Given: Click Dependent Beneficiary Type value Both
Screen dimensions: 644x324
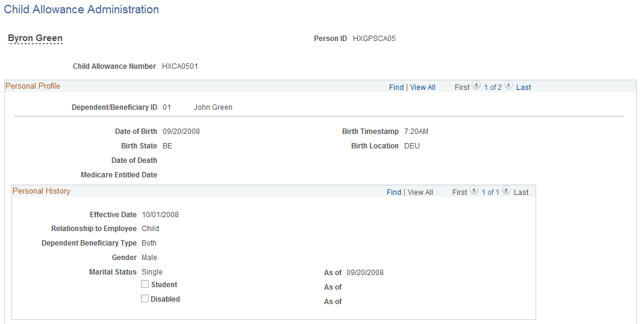Looking at the screenshot, I should [149, 243].
